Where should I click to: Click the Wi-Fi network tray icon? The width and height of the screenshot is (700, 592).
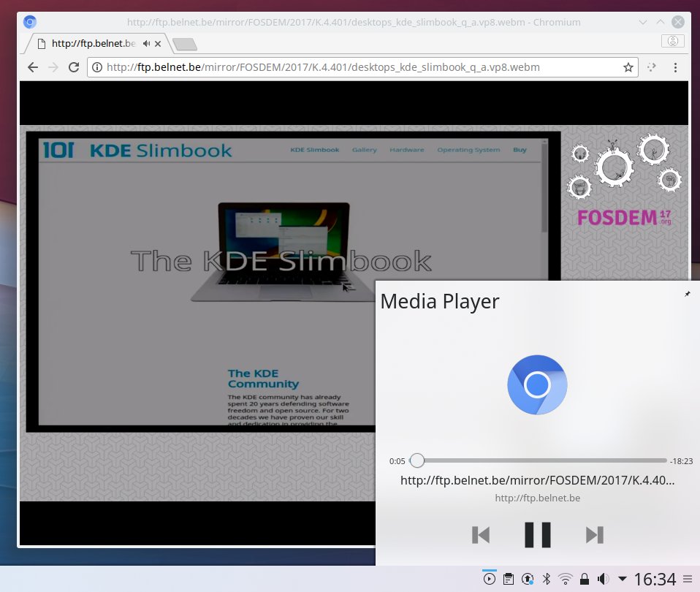click(565, 579)
